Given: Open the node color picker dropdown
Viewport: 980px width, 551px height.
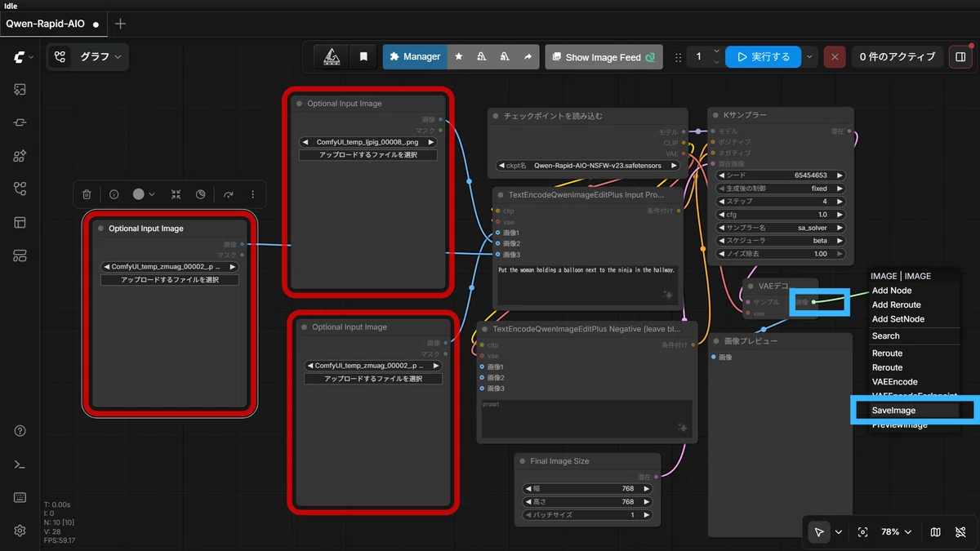Looking at the screenshot, I should pyautogui.click(x=145, y=194).
